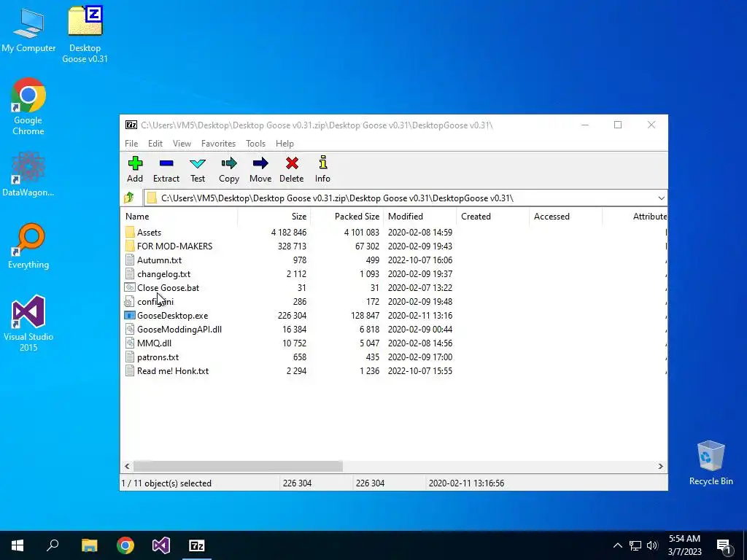Sort files by the Size column header
Viewport: 747px width, 560px height.
274,216
